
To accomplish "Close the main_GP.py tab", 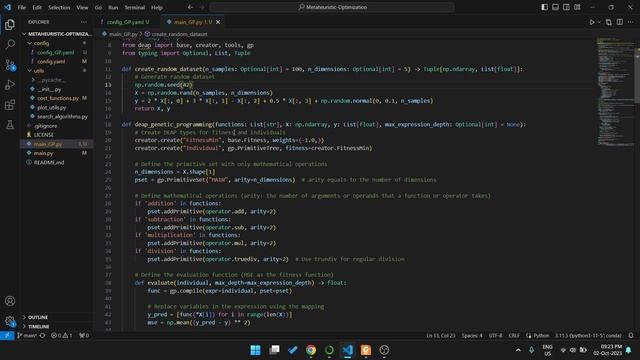I will (218, 22).
